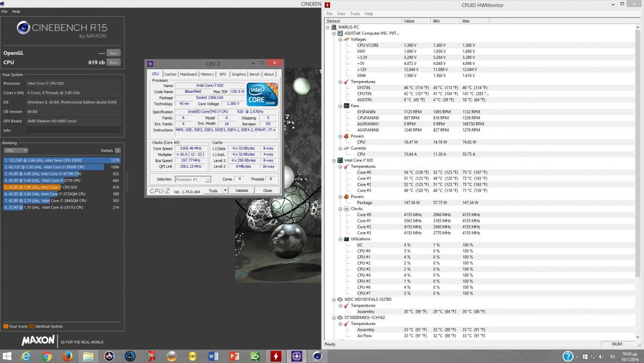Click the Intel Core i7 logo in CPU-Z
Screen dimensions: 644x363
coord(262,94)
